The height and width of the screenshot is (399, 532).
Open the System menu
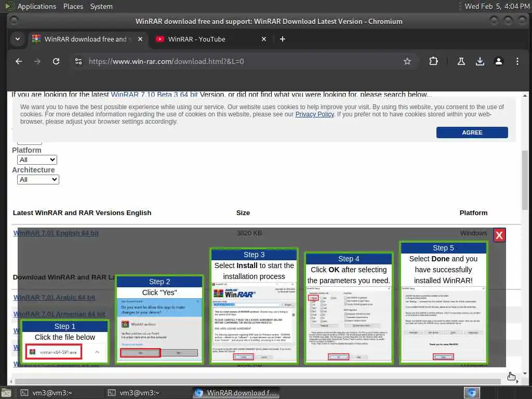101,6
